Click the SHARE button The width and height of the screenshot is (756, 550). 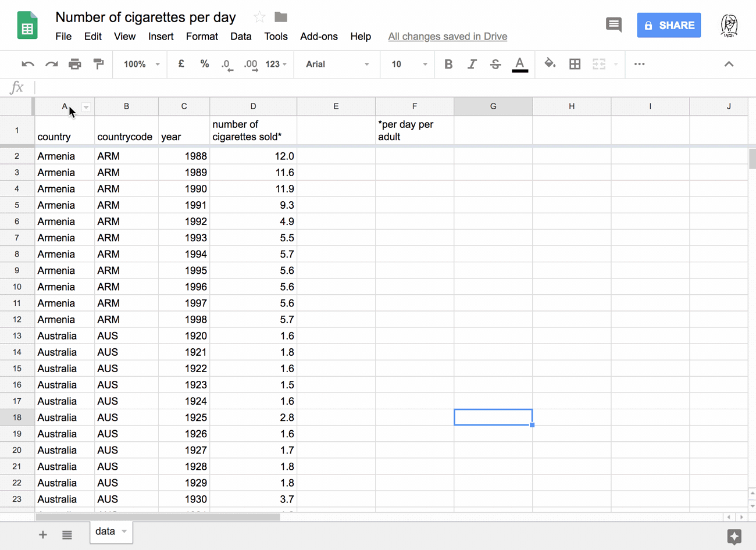(669, 25)
